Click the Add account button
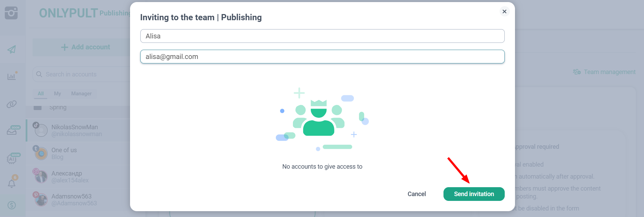 (86, 47)
